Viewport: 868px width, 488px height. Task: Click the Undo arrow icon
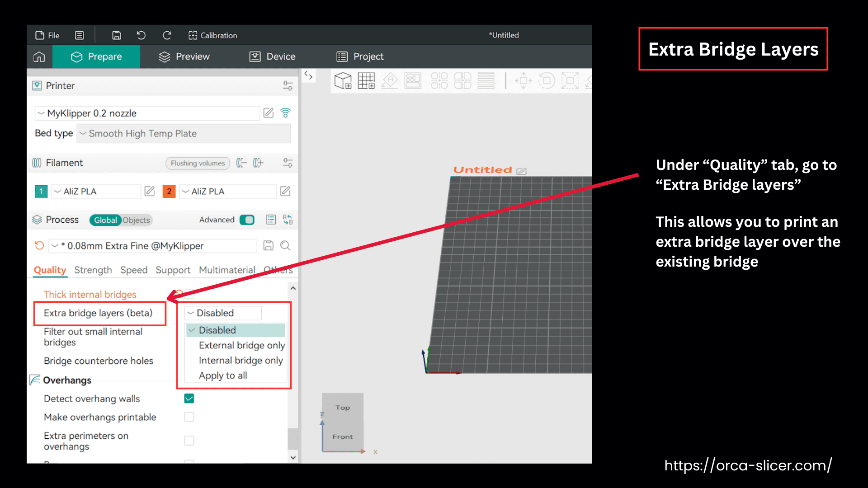pyautogui.click(x=141, y=35)
